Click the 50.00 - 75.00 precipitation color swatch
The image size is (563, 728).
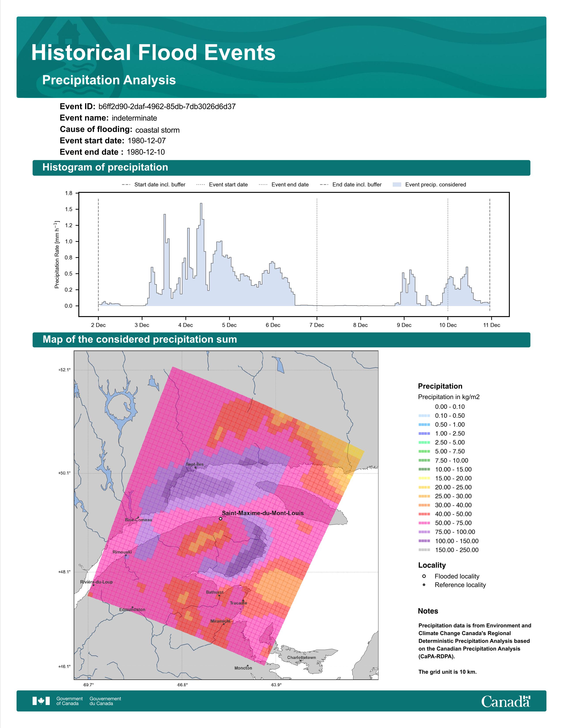click(424, 523)
